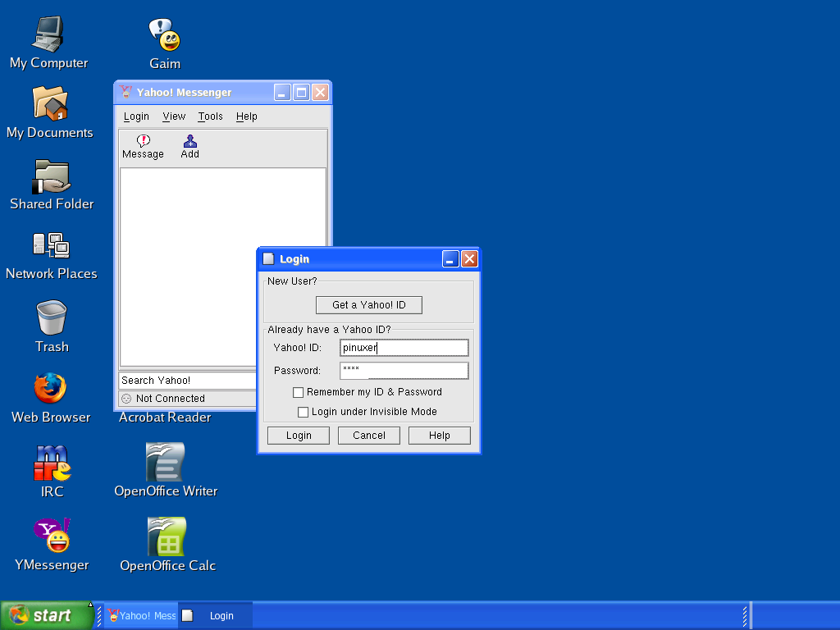Open the Shared Folder desktop icon

point(52,176)
